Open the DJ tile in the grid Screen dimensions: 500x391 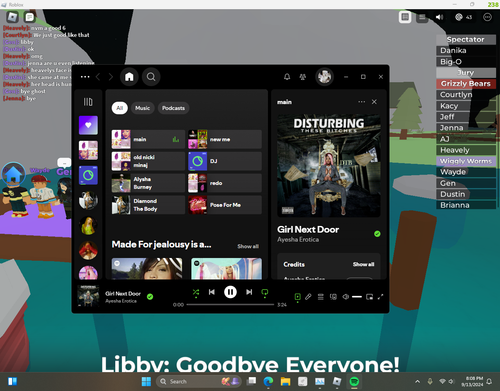225,161
